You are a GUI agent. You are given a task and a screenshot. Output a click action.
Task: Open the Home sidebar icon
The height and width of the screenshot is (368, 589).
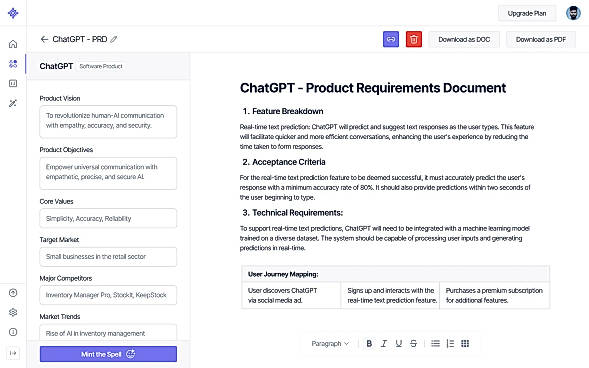(x=13, y=44)
